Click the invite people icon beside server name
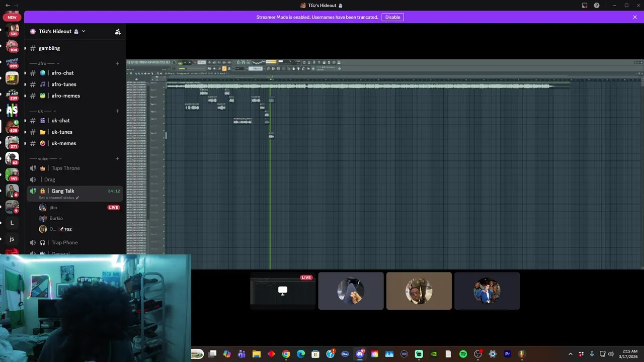Image resolution: width=644 pixels, height=362 pixels. (118, 31)
